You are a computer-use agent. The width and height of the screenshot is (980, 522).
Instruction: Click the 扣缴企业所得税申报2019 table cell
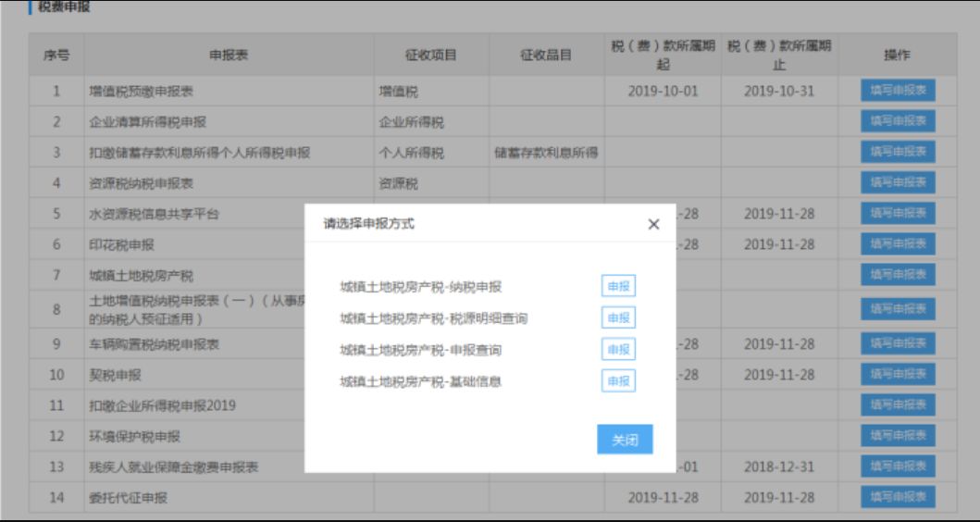tap(194, 405)
